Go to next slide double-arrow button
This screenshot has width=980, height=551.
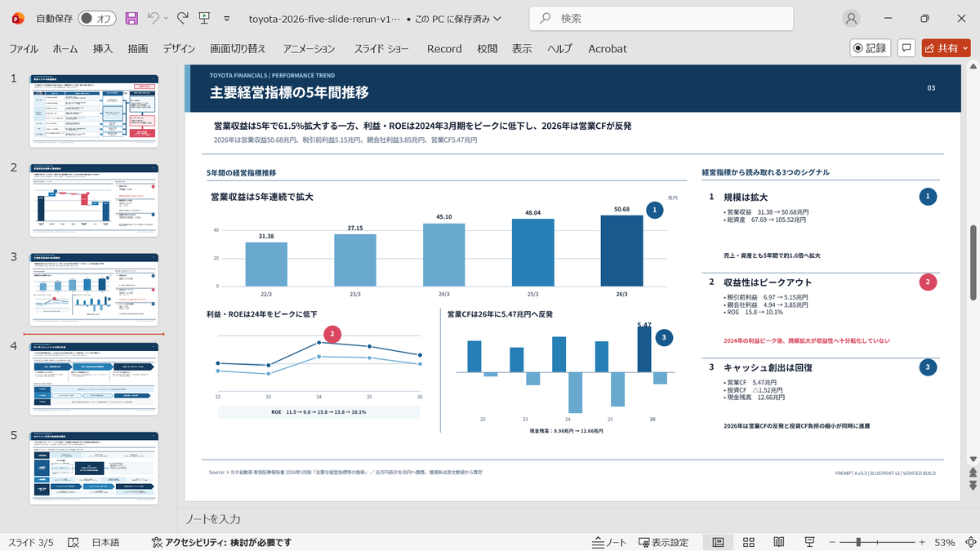click(973, 486)
